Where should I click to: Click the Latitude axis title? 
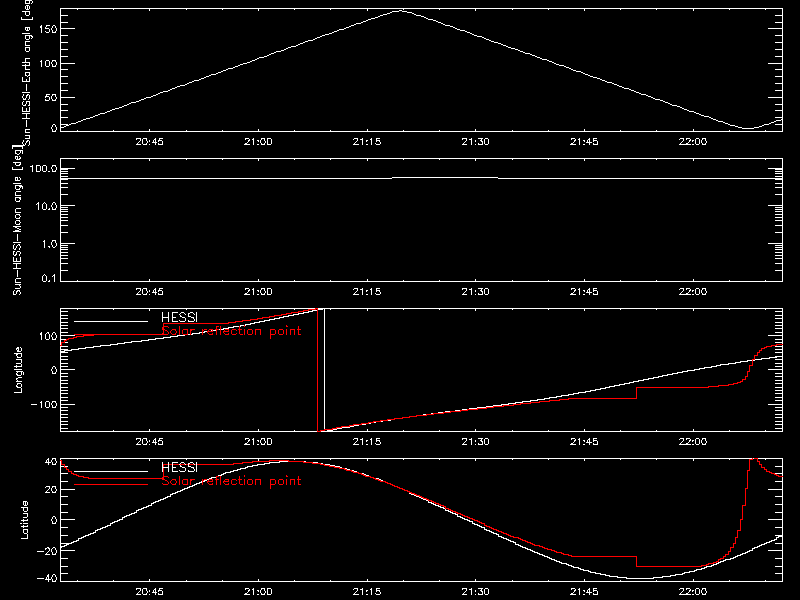tap(24, 520)
